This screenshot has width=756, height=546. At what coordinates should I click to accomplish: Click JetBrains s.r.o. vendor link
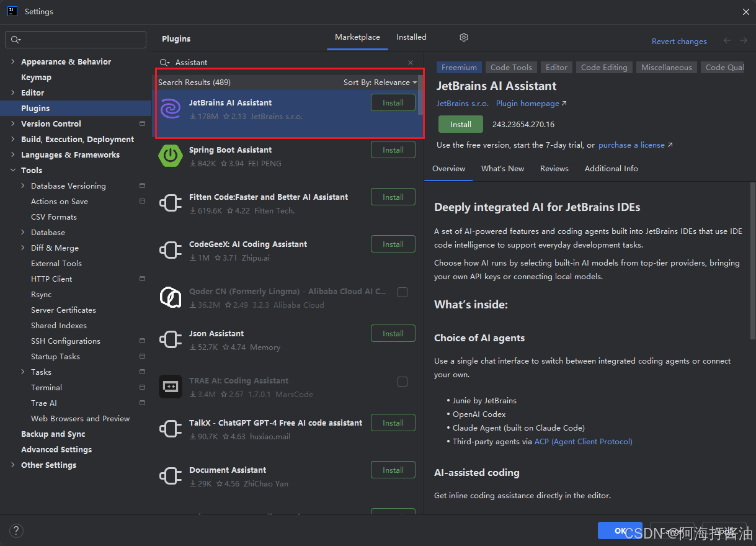(463, 104)
